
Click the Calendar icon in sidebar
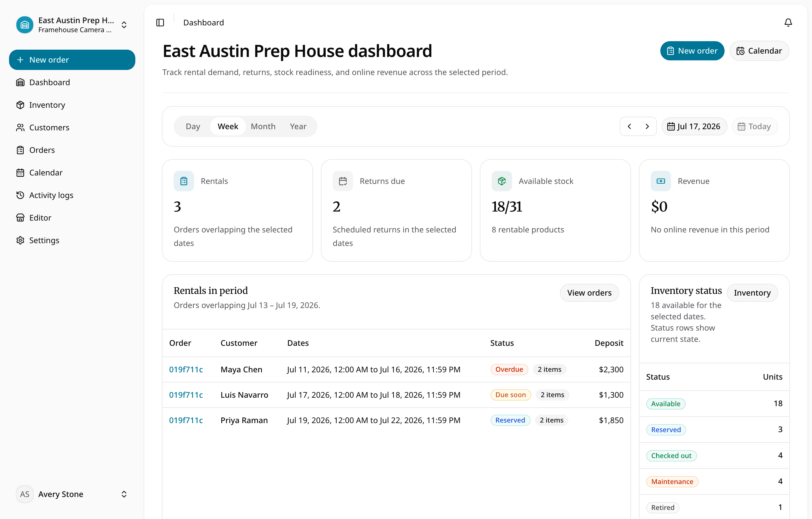pos(20,172)
